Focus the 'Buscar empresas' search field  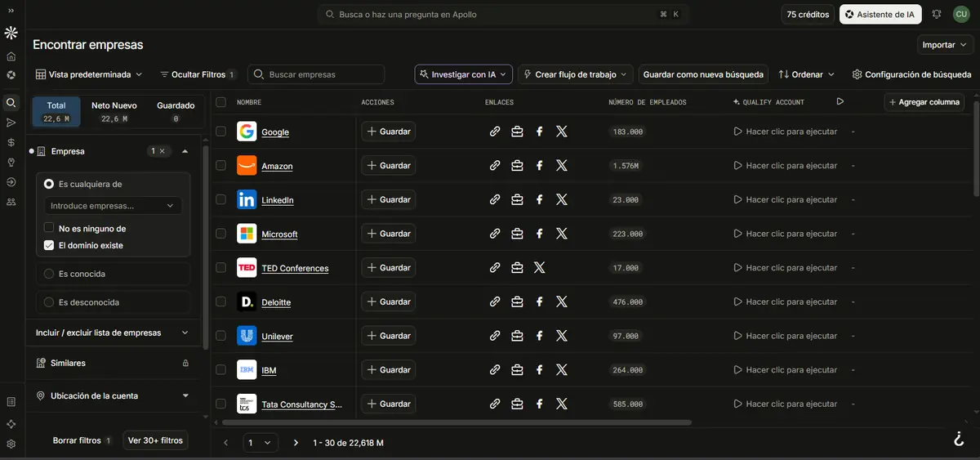click(316, 74)
